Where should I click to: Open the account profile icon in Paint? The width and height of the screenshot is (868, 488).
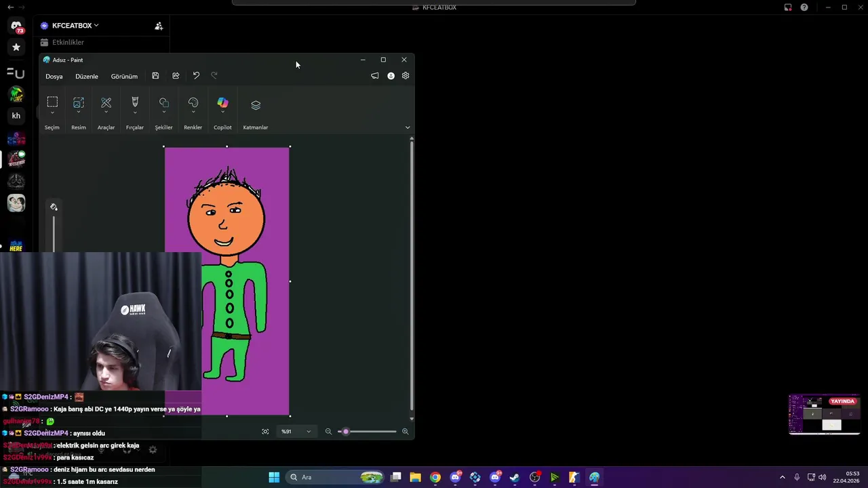pyautogui.click(x=391, y=76)
